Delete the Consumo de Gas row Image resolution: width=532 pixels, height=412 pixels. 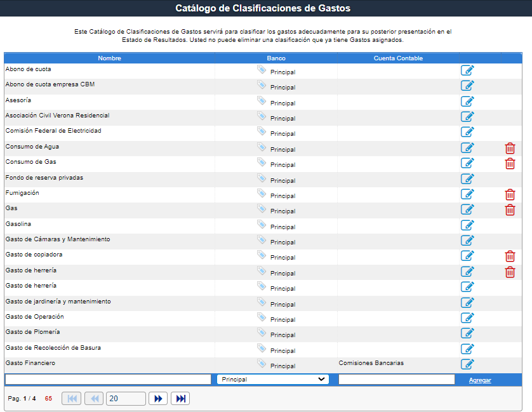510,163
